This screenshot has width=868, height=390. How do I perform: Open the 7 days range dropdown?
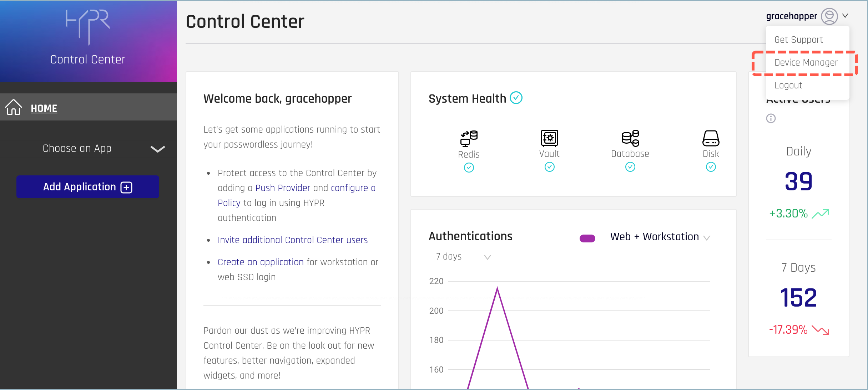click(487, 257)
